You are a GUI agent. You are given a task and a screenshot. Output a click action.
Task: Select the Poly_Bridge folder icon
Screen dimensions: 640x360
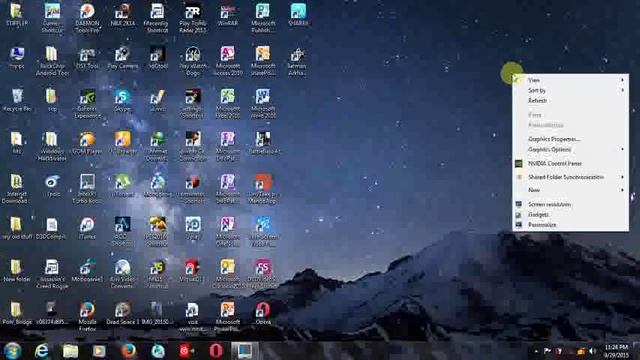coord(17,313)
